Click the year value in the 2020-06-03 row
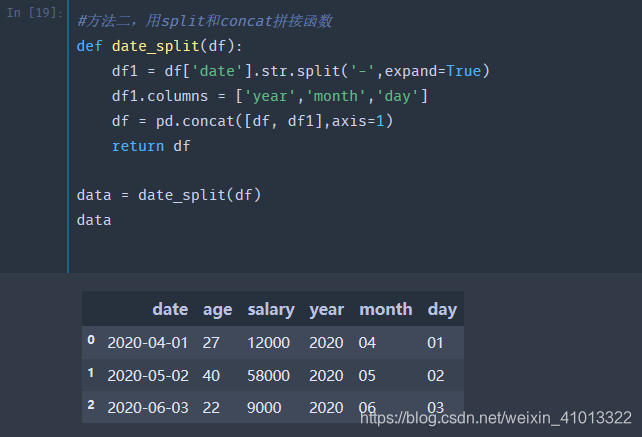 click(326, 408)
